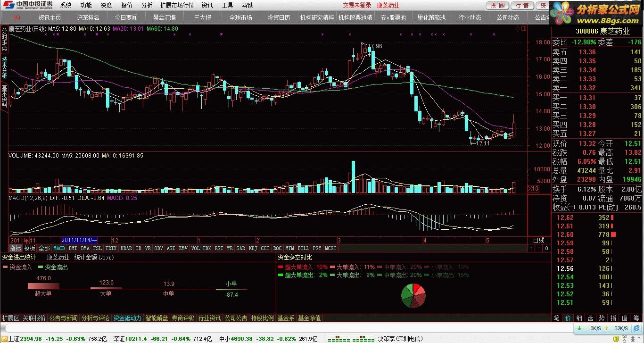Open the 全球市场 toolbar tab

(x=241, y=17)
